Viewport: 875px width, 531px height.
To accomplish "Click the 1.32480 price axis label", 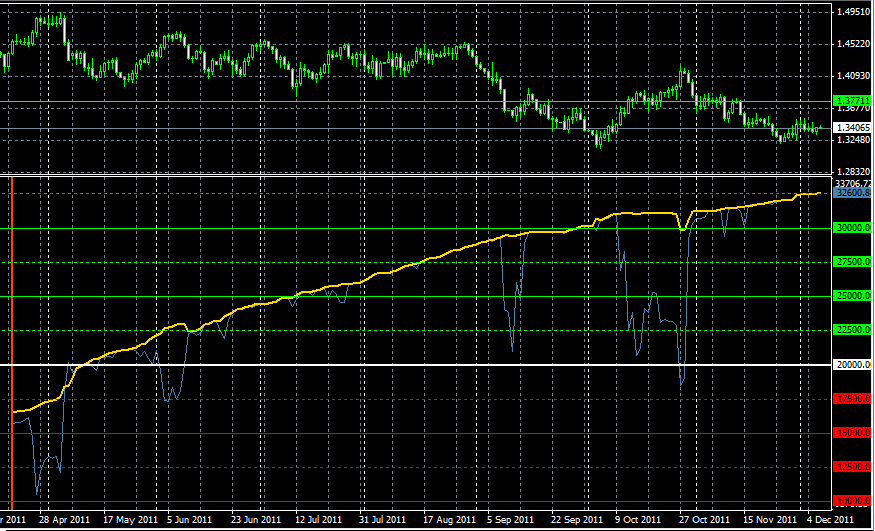I will [853, 140].
